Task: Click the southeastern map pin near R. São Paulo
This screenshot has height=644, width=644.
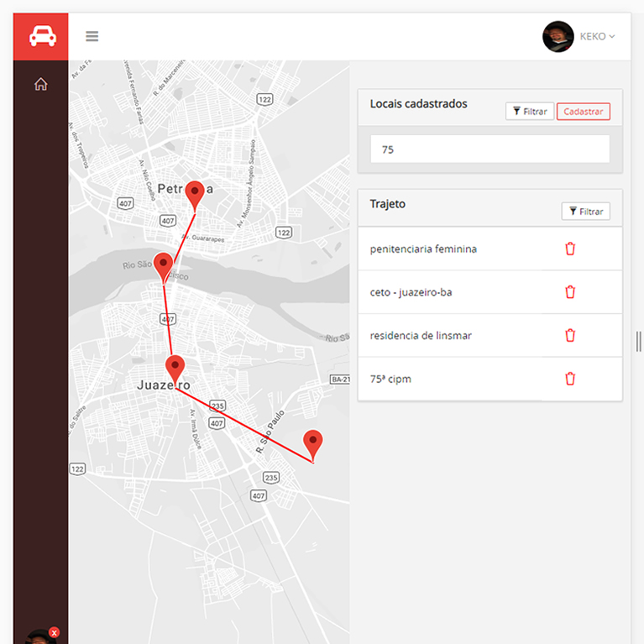Action: 312,442
